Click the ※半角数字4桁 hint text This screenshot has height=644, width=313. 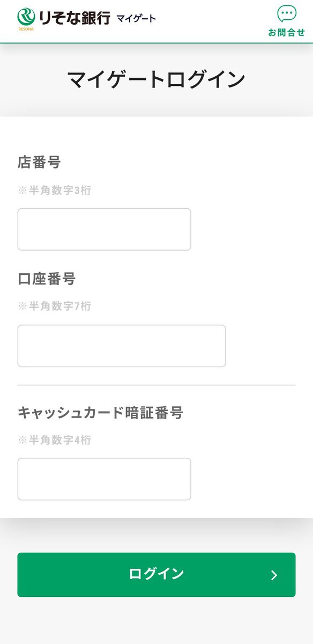[x=54, y=441]
